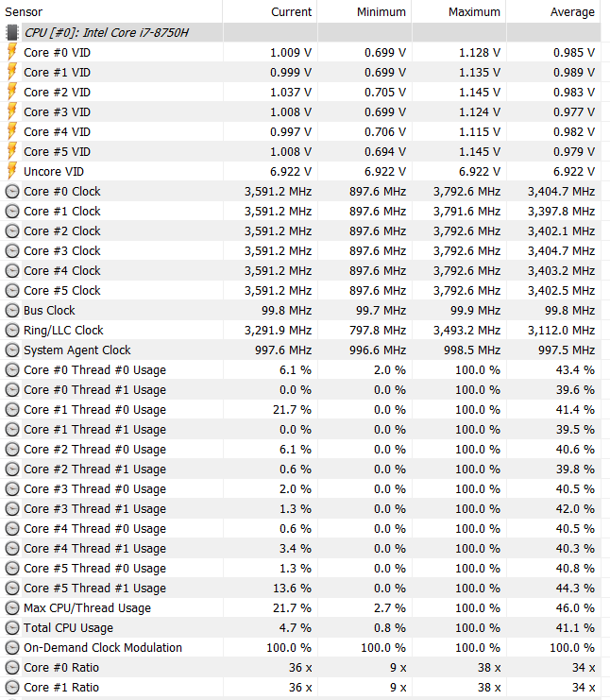610x700 pixels.
Task: Click the lightning bolt icon for Core #0 VID
Action: point(12,52)
